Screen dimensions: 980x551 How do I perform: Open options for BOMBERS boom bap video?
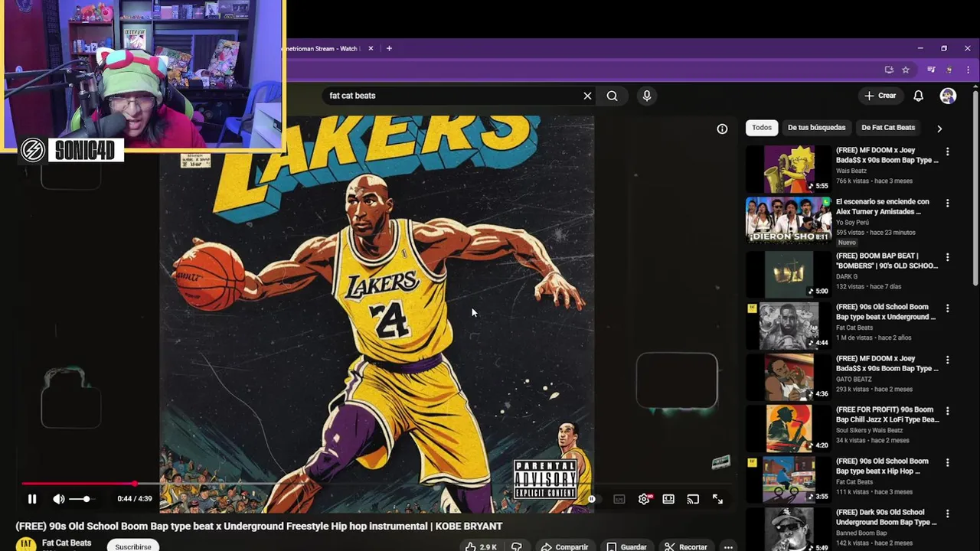point(947,257)
